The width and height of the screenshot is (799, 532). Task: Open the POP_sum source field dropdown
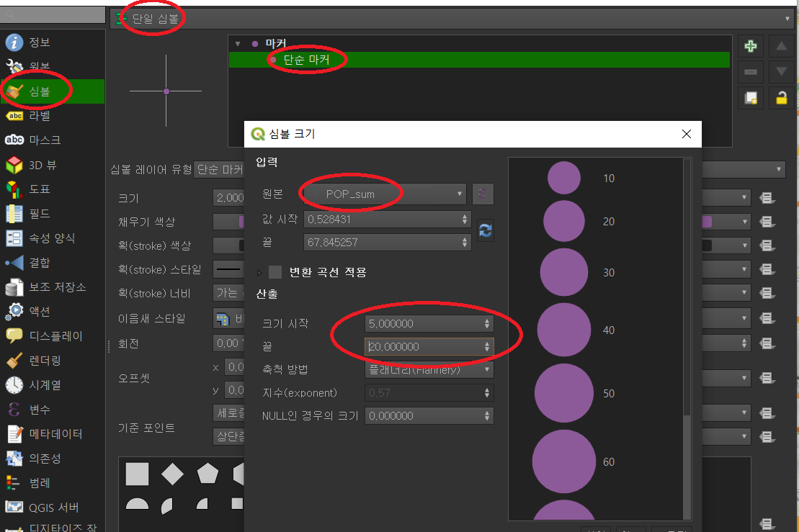385,194
